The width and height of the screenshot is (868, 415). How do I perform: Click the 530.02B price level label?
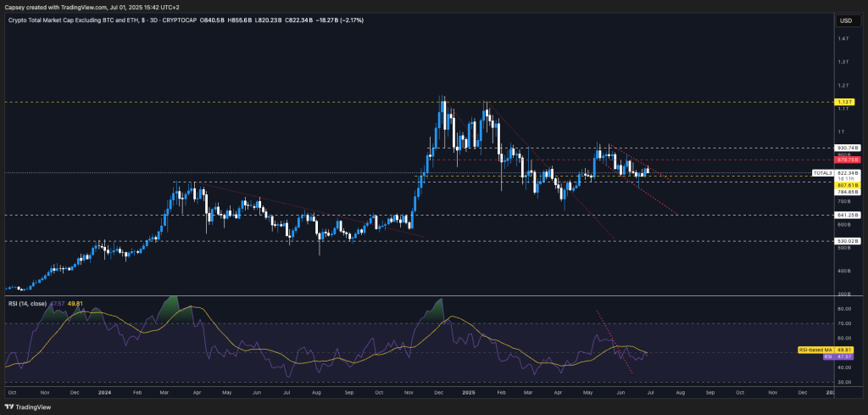tap(847, 241)
